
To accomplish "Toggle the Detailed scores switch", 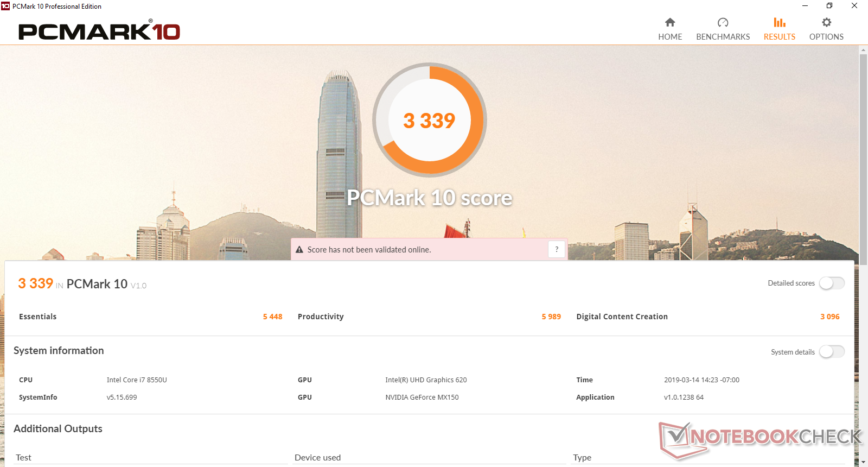I will pos(832,283).
